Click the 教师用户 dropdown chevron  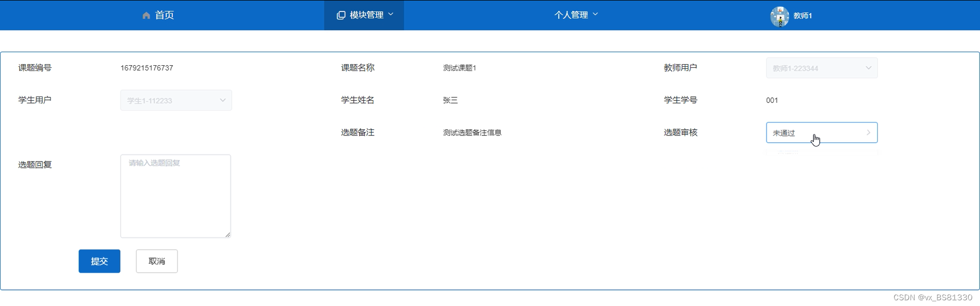pos(868,68)
